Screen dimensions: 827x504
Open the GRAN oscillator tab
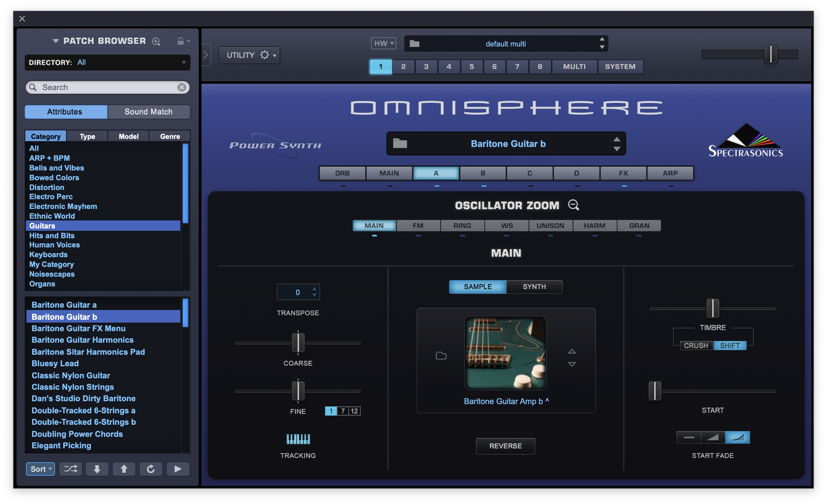639,226
